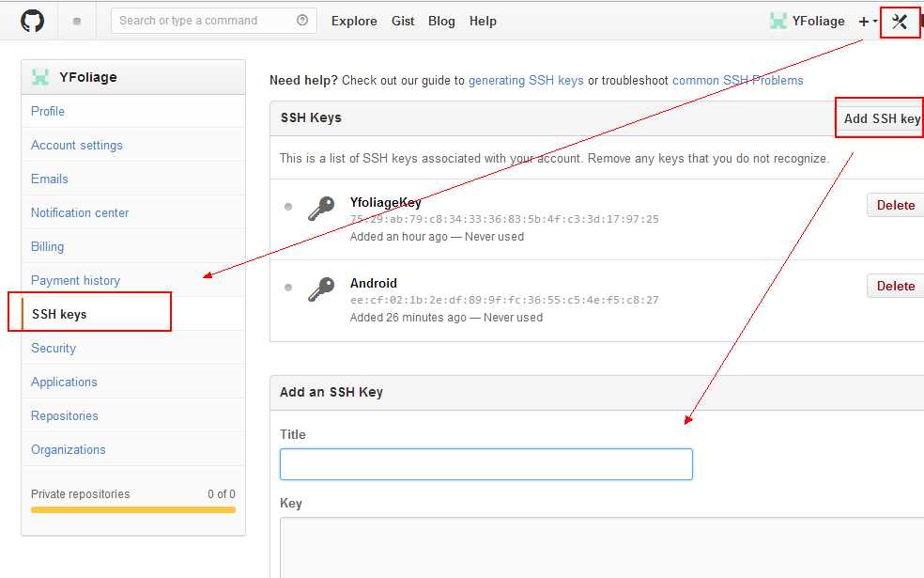
Task: Click 'Added 26 minutes ago — Never used' text
Action: click(446, 318)
